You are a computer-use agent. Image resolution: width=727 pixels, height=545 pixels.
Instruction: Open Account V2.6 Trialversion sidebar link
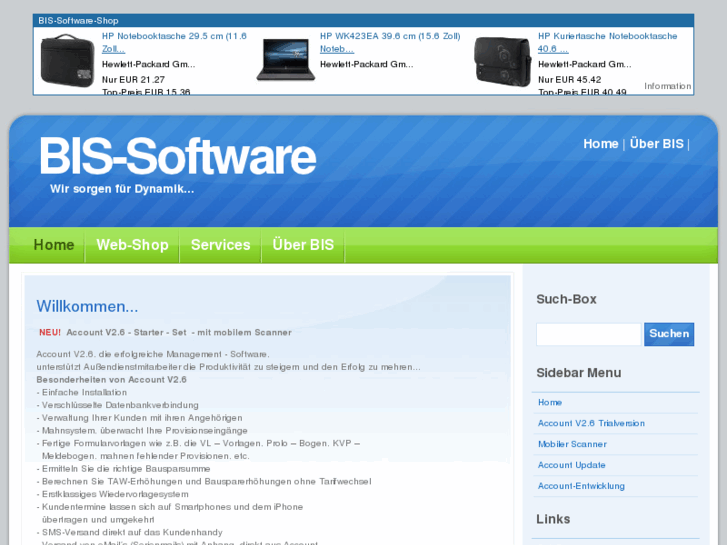tap(591, 423)
